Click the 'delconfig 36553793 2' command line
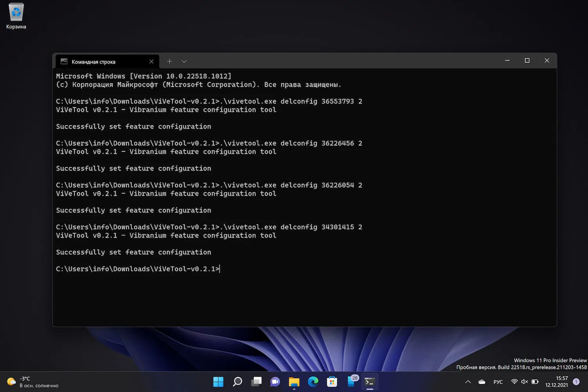Screen dimensions: 588x392 click(209, 102)
